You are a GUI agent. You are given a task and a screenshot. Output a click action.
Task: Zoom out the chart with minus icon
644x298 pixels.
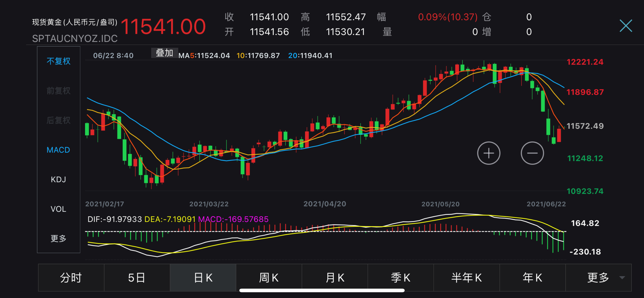coord(532,153)
